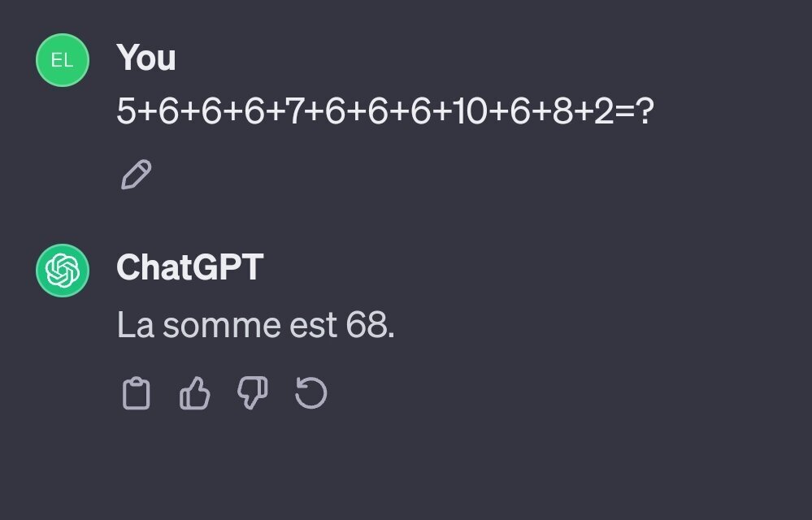Click the question mark ending the equation
Screen dimensions: 812x520
coord(645,111)
